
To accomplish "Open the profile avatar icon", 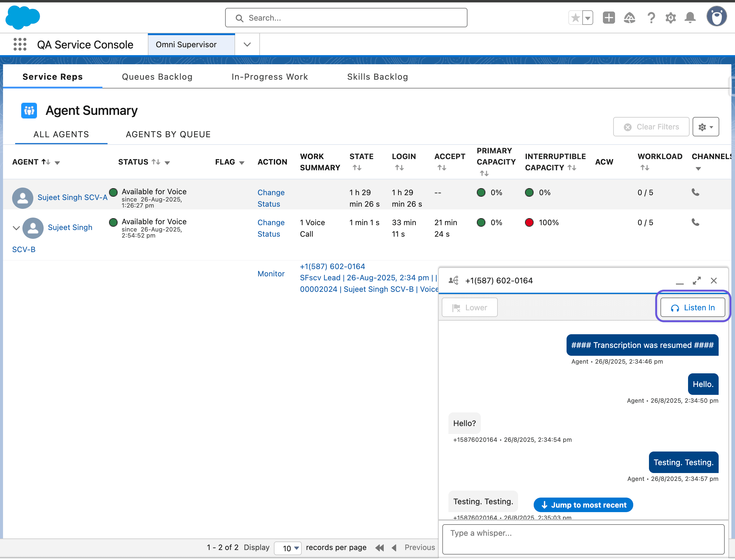I will 717,16.
